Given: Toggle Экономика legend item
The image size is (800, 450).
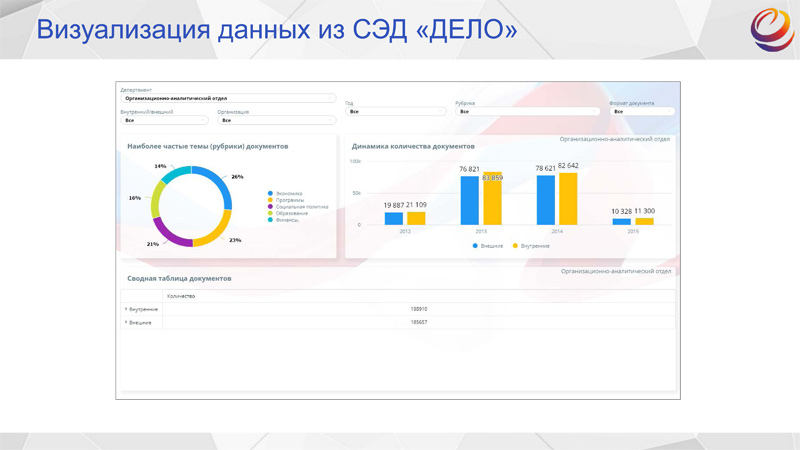Looking at the screenshot, I should pos(285,193).
